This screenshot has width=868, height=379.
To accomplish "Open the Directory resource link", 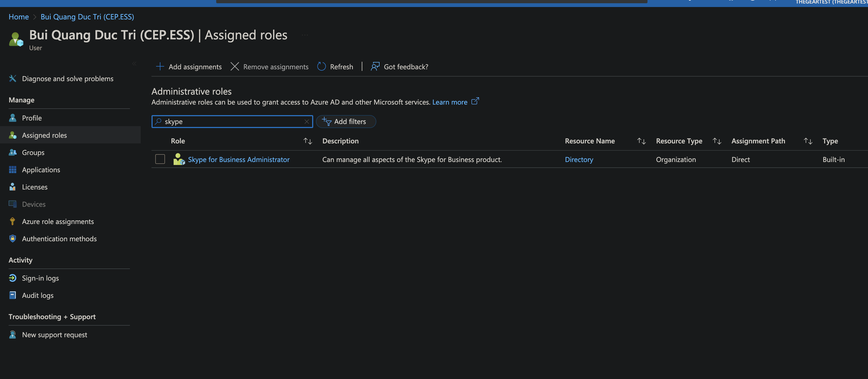I will point(579,159).
